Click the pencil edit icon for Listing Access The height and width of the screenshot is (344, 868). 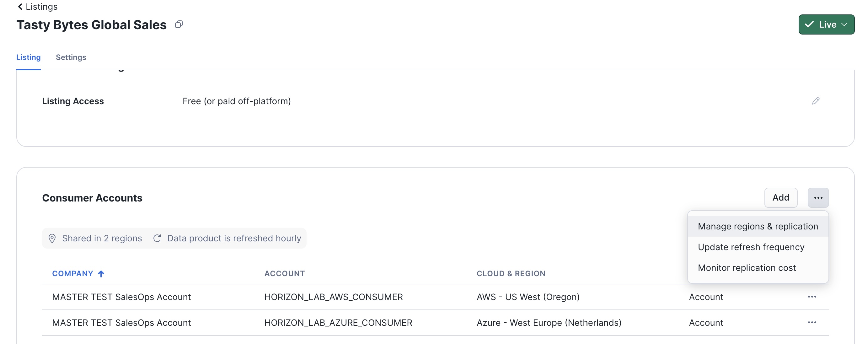815,101
